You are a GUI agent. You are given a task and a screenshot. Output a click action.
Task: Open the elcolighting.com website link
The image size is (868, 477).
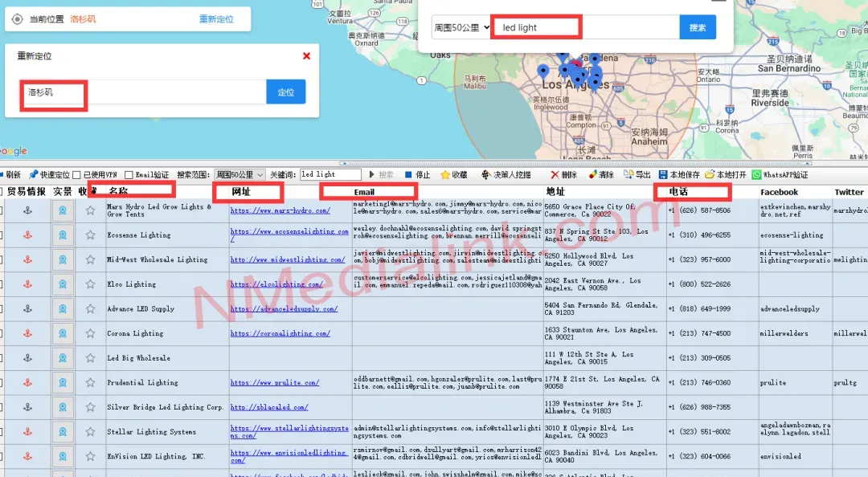276,284
